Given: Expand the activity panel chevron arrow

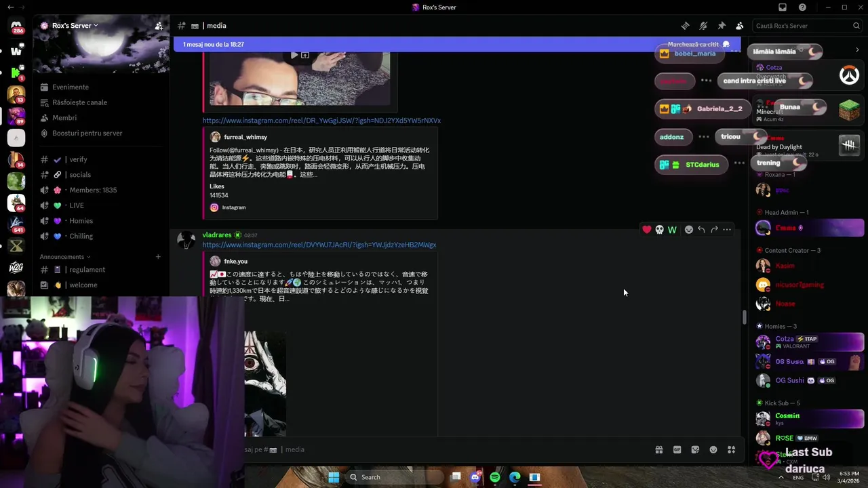Looking at the screenshot, I should 857,49.
